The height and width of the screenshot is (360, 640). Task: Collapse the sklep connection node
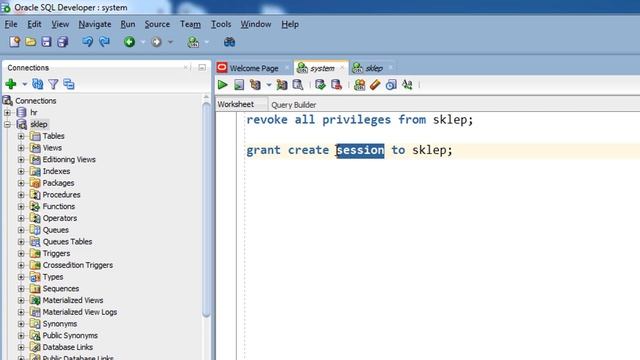point(7,124)
